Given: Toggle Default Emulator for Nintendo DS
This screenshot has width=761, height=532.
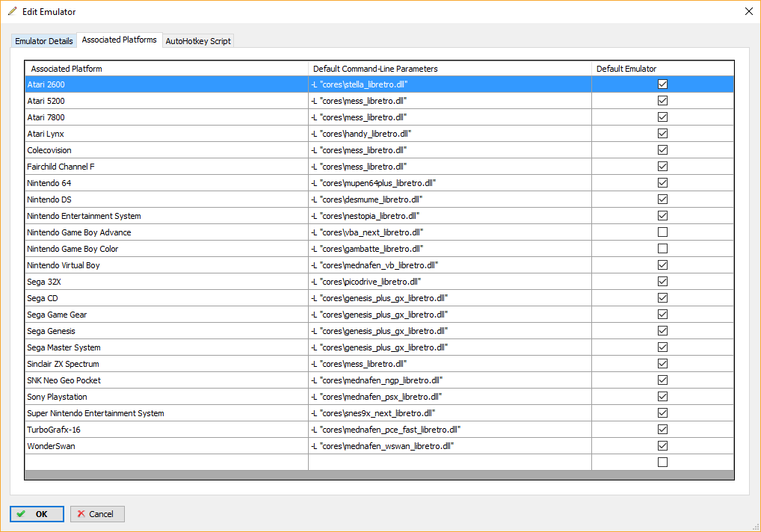Looking at the screenshot, I should [x=662, y=199].
